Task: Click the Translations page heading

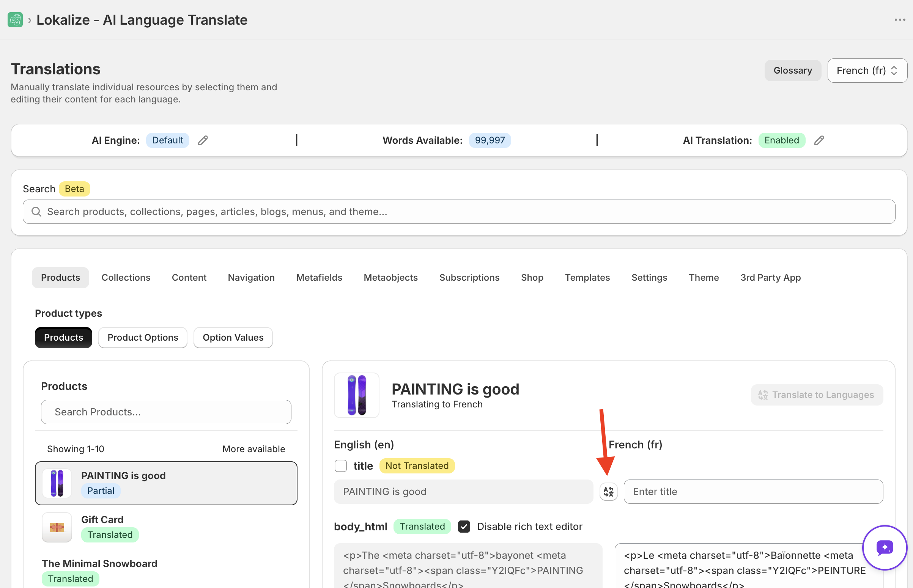Action: pos(56,69)
